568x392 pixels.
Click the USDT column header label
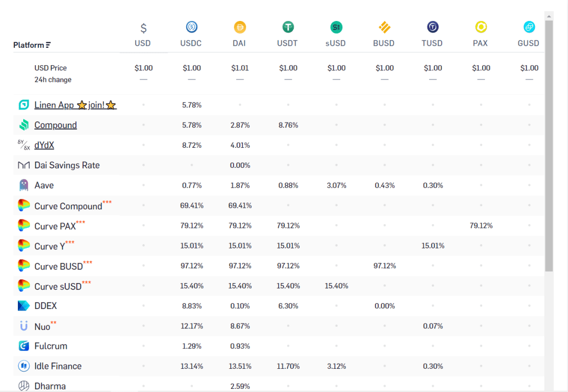[287, 43]
